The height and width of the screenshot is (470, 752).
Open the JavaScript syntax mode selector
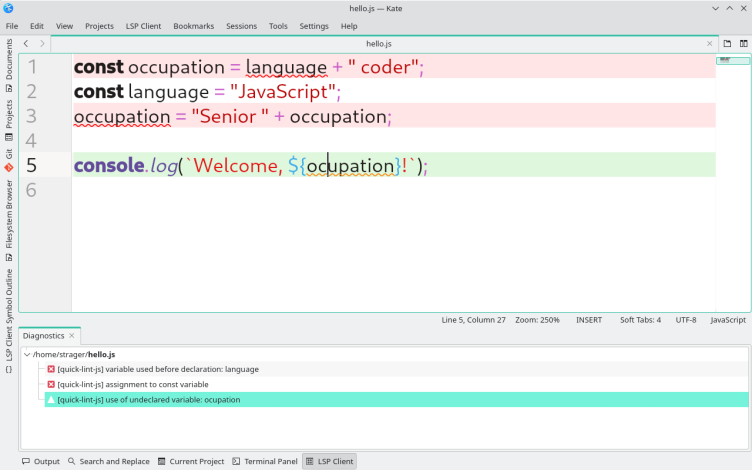727,320
